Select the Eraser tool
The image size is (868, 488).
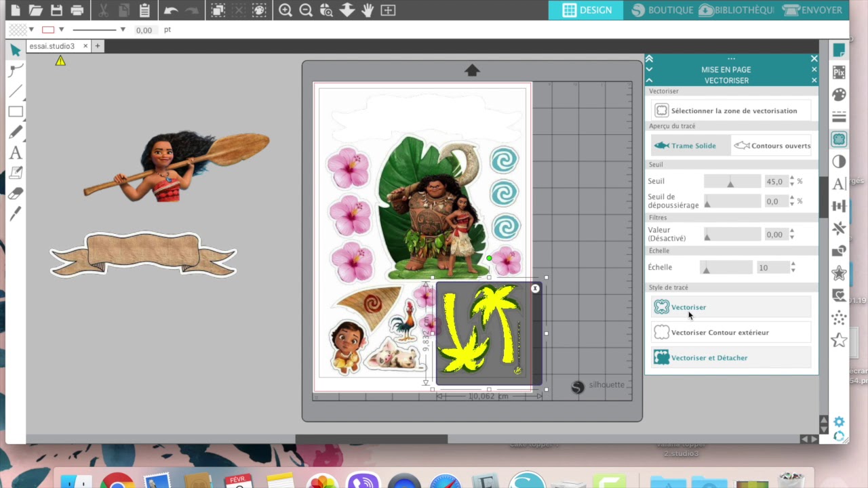click(x=16, y=193)
